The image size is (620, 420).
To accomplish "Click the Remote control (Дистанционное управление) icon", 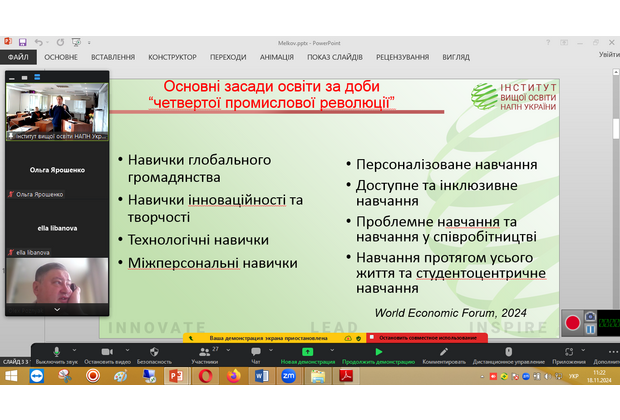I will [509, 352].
